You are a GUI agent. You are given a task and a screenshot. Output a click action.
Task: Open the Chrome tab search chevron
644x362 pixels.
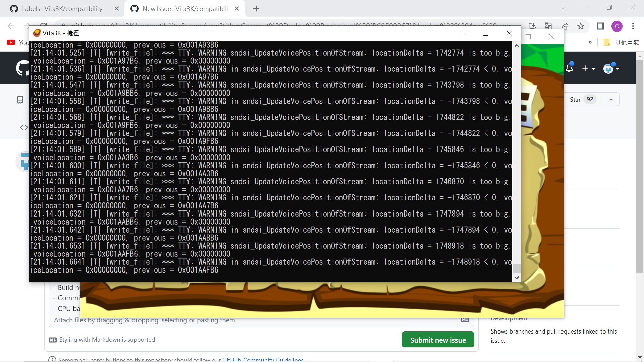563,7
